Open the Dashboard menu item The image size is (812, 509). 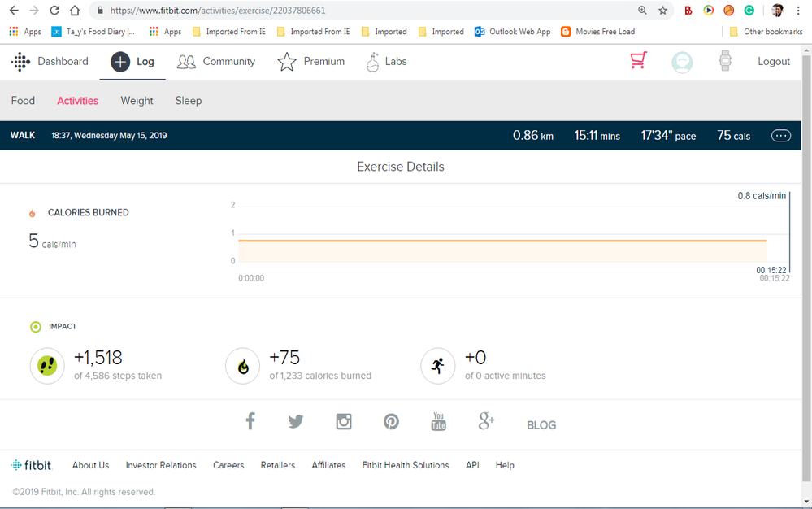tap(63, 61)
